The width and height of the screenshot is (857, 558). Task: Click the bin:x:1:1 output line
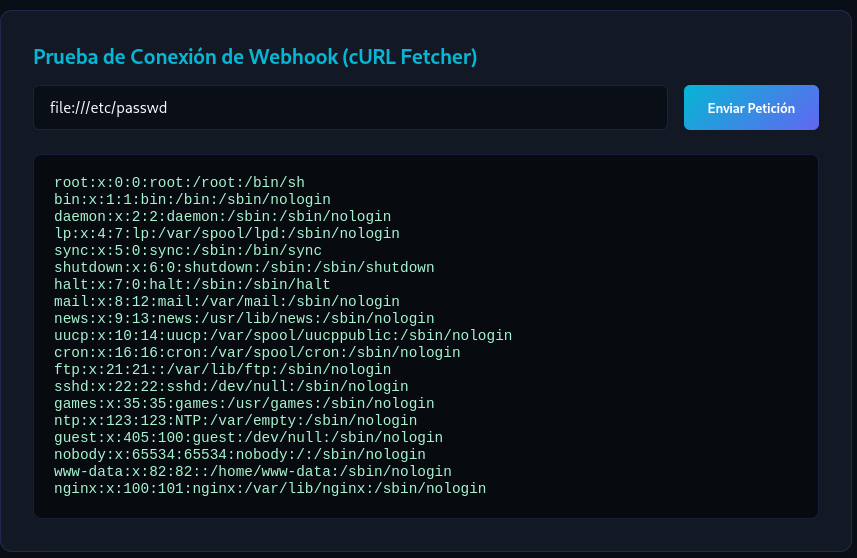tap(192, 199)
